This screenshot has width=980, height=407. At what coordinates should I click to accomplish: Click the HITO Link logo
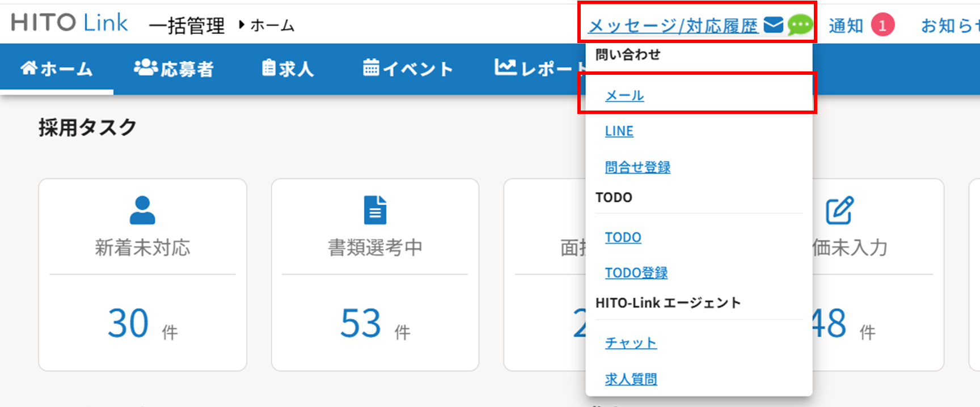(x=69, y=23)
